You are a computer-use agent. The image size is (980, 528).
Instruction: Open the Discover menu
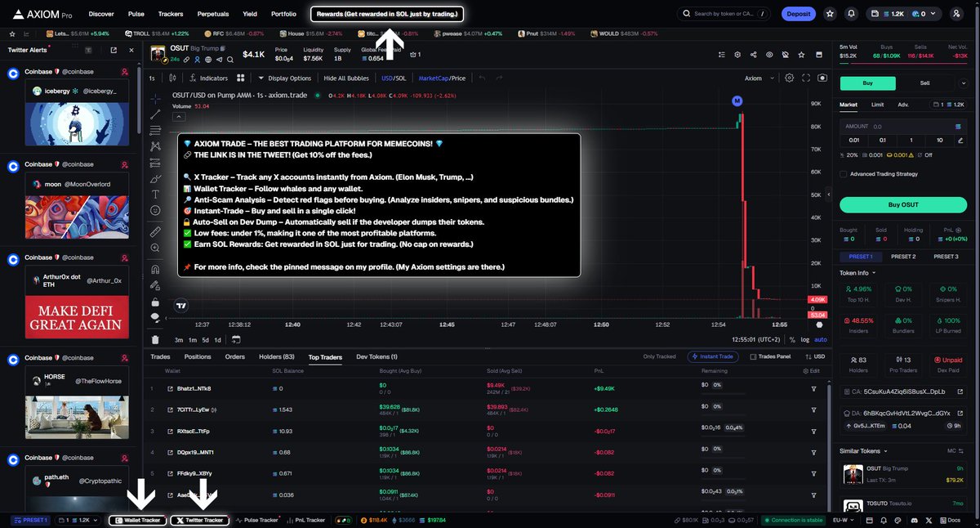(x=101, y=14)
